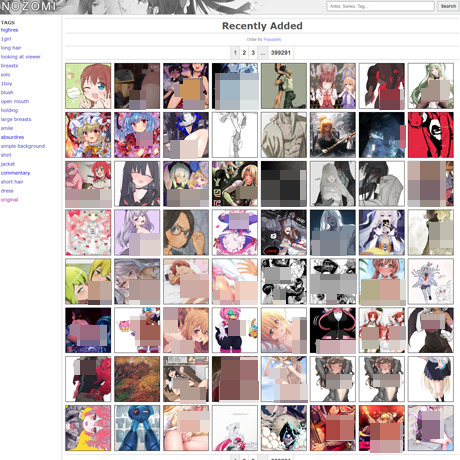Click the NOZOMI site logo
The image size is (460, 460).
tap(28, 6)
